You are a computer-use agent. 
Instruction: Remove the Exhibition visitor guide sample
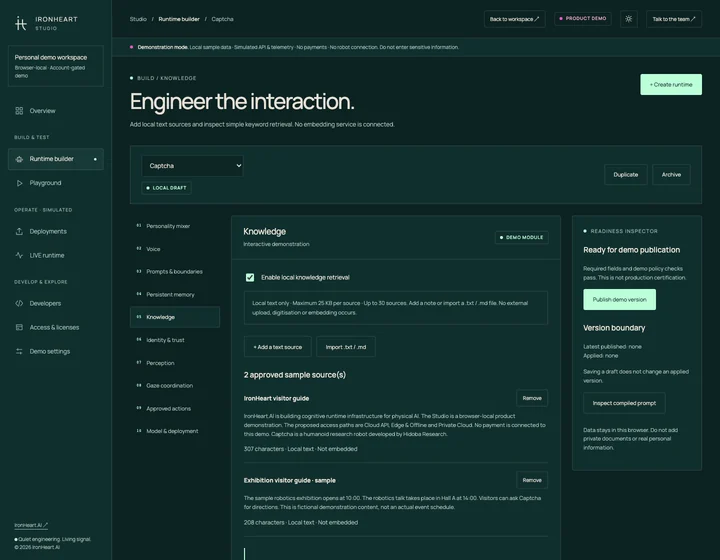click(532, 480)
